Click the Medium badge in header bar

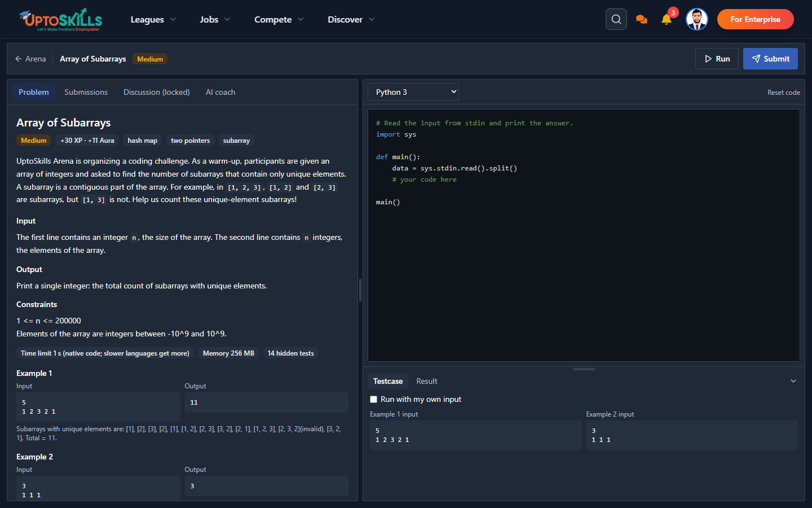pyautogui.click(x=150, y=59)
